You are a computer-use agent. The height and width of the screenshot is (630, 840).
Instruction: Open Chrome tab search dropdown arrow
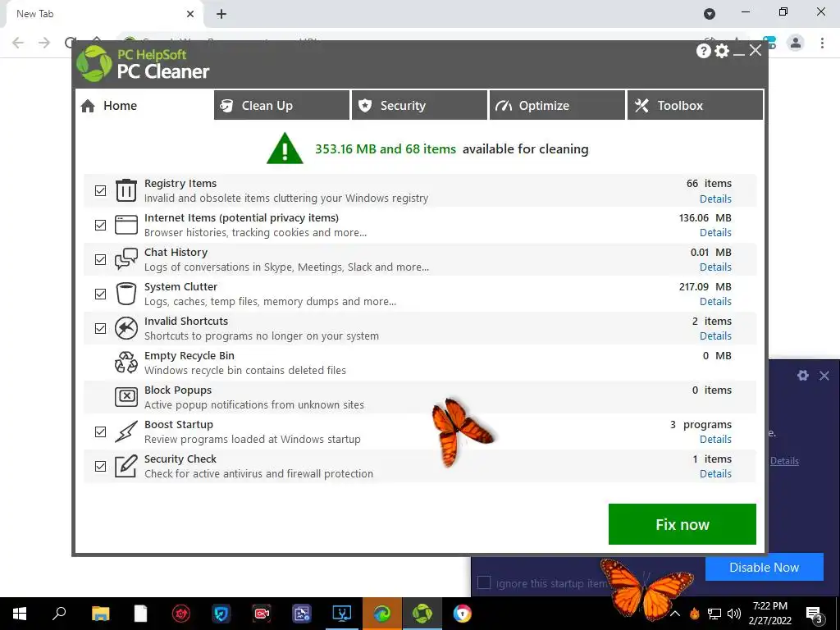click(710, 14)
